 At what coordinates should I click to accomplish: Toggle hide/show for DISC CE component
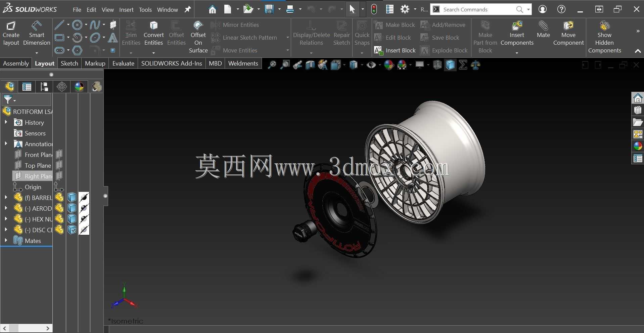pyautogui.click(x=59, y=230)
